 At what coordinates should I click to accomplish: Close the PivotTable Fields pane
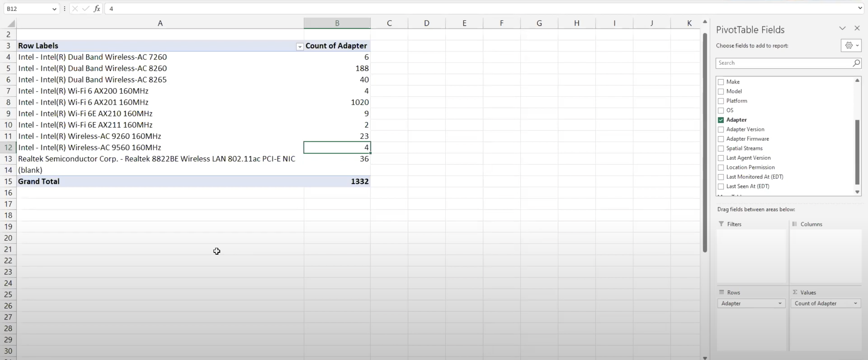coord(857,28)
